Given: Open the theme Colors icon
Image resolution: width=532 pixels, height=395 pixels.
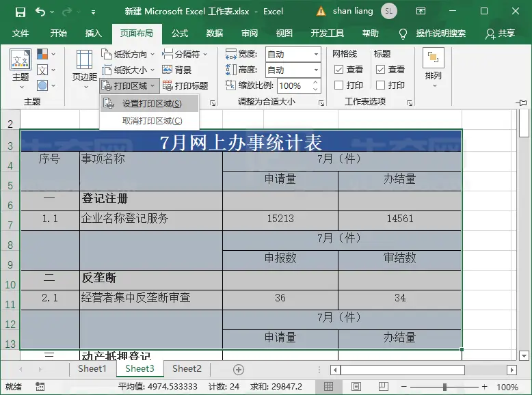Looking at the screenshot, I should coord(42,54).
